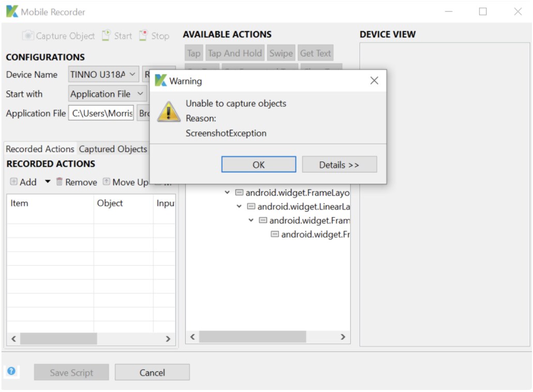Switch to the Captured Objects tab

(112, 149)
